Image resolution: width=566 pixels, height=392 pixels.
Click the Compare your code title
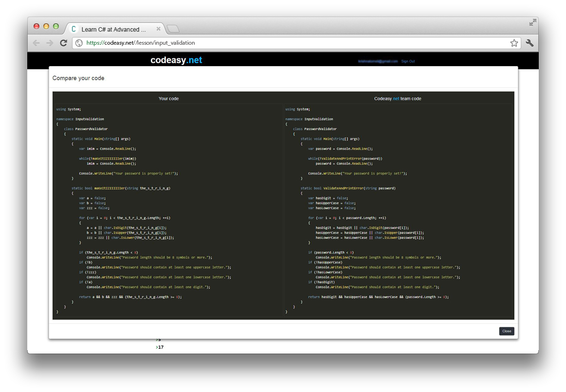click(78, 78)
